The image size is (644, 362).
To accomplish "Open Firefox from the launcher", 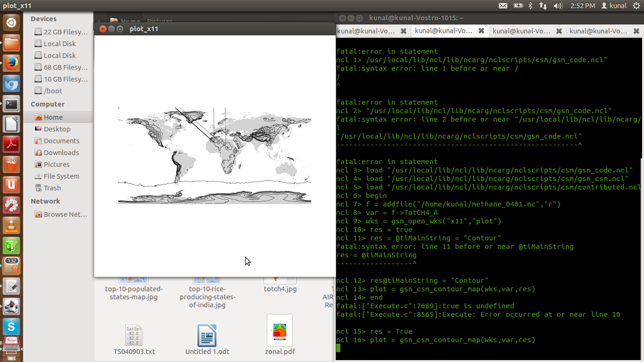I will (x=11, y=63).
